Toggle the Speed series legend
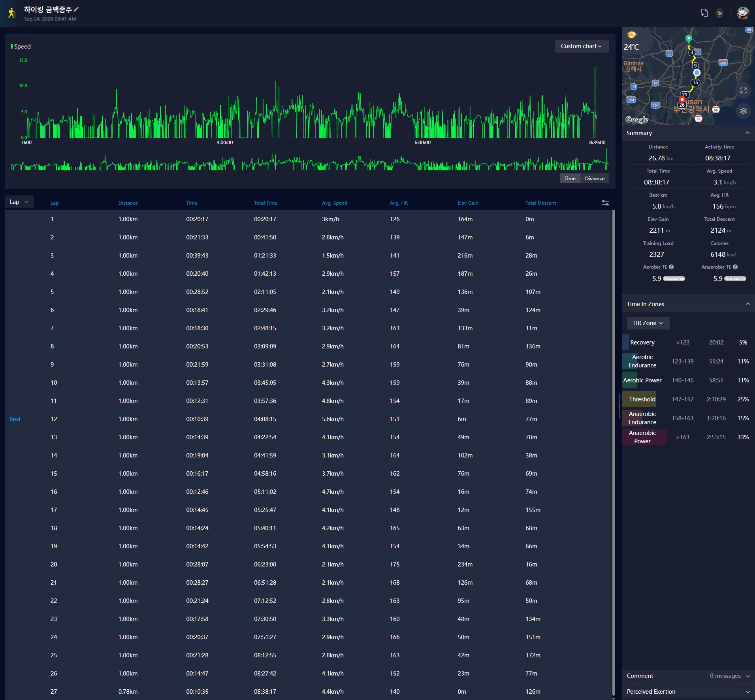755x700 pixels. pos(21,47)
